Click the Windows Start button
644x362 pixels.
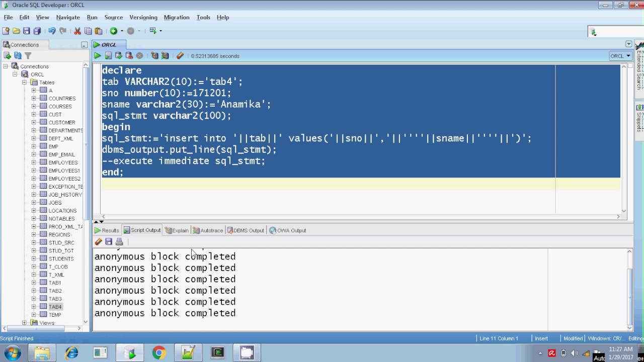click(x=13, y=353)
